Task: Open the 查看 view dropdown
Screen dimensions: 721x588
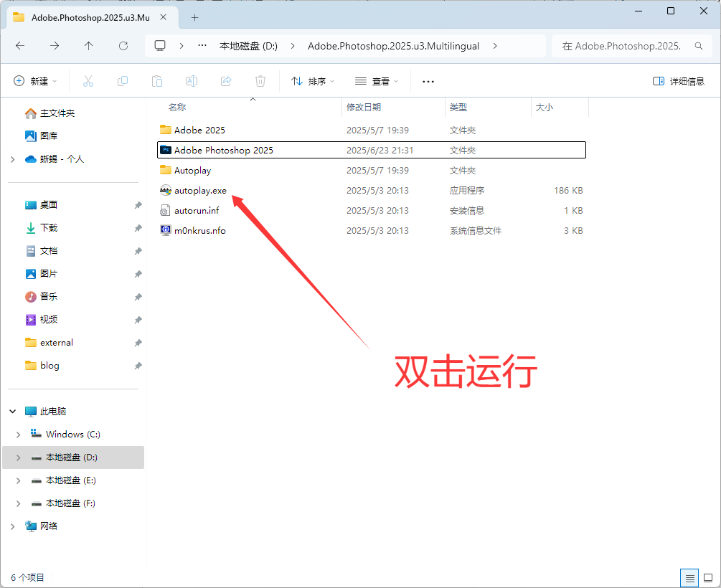Action: 377,81
